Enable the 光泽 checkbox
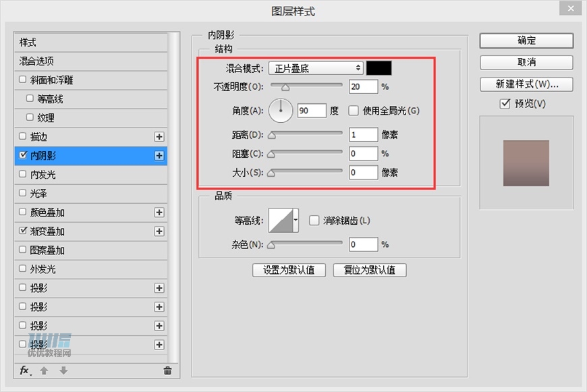The width and height of the screenshot is (587, 392). 22,193
